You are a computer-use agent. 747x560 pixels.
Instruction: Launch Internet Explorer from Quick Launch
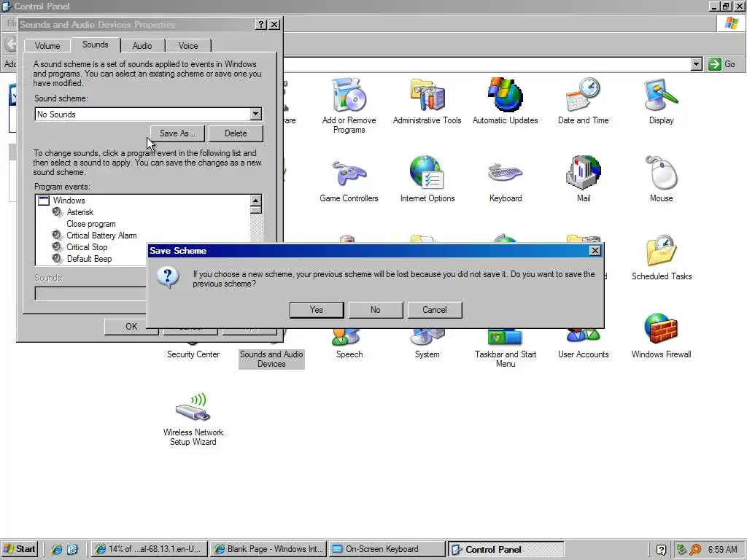tap(57, 549)
